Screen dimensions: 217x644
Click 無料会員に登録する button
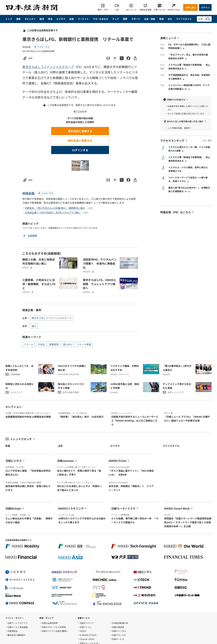[80, 141]
